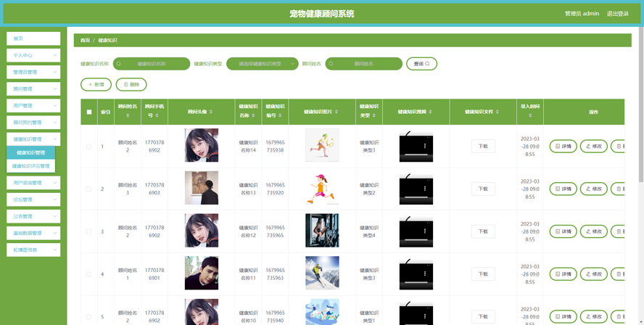Tick the checkbox for row index 3
644x325 pixels.
coord(88,231)
